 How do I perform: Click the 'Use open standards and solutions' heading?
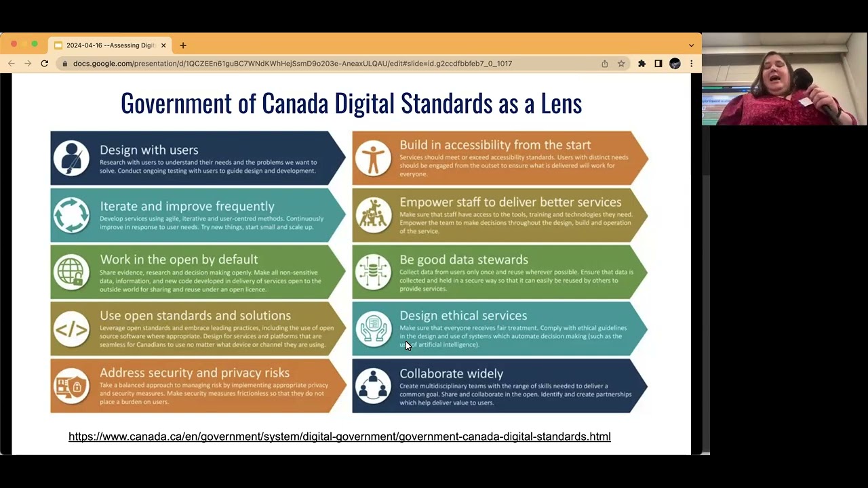195,315
